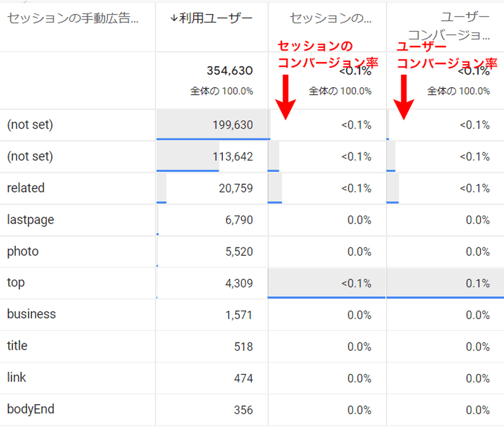Sort by the 利用ユーザー column header
The width and height of the screenshot is (504, 431).
click(216, 18)
